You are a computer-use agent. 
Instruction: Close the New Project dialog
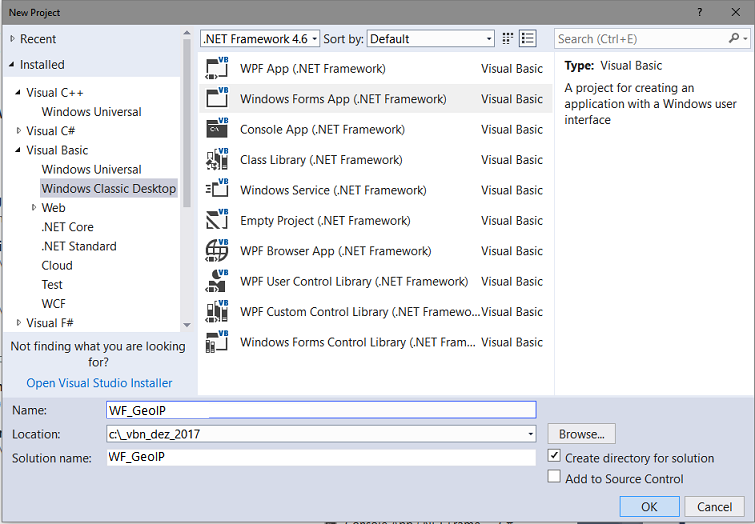click(x=736, y=12)
